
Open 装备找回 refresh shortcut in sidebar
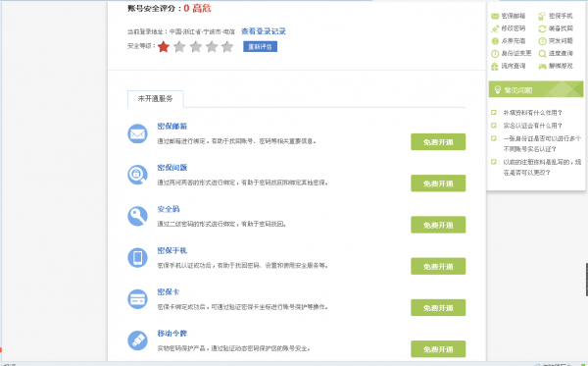(556, 28)
